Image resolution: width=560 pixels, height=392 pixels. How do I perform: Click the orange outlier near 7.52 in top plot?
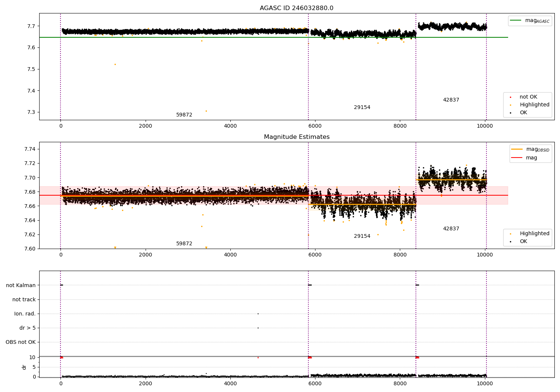115,64
